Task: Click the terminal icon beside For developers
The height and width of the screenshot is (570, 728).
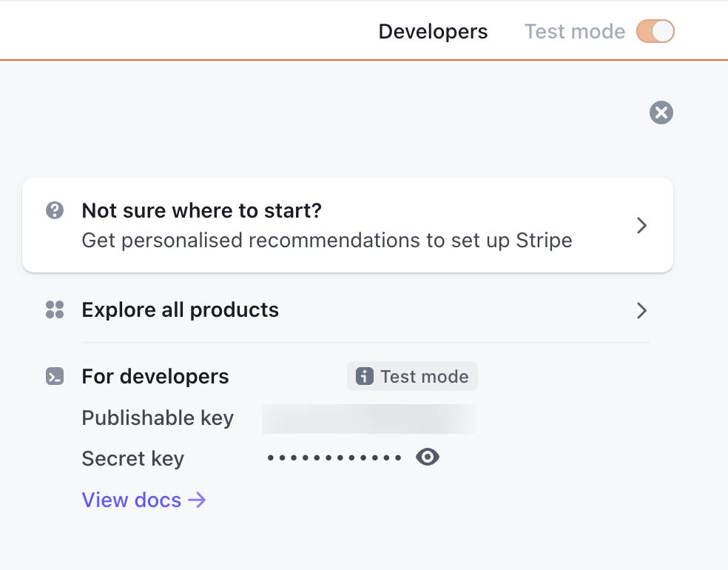Action: (x=55, y=376)
